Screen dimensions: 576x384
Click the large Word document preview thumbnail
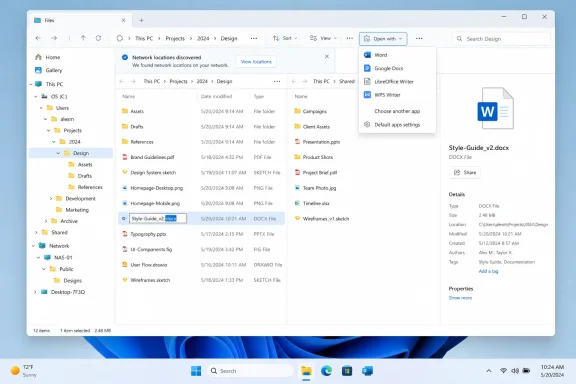495,108
